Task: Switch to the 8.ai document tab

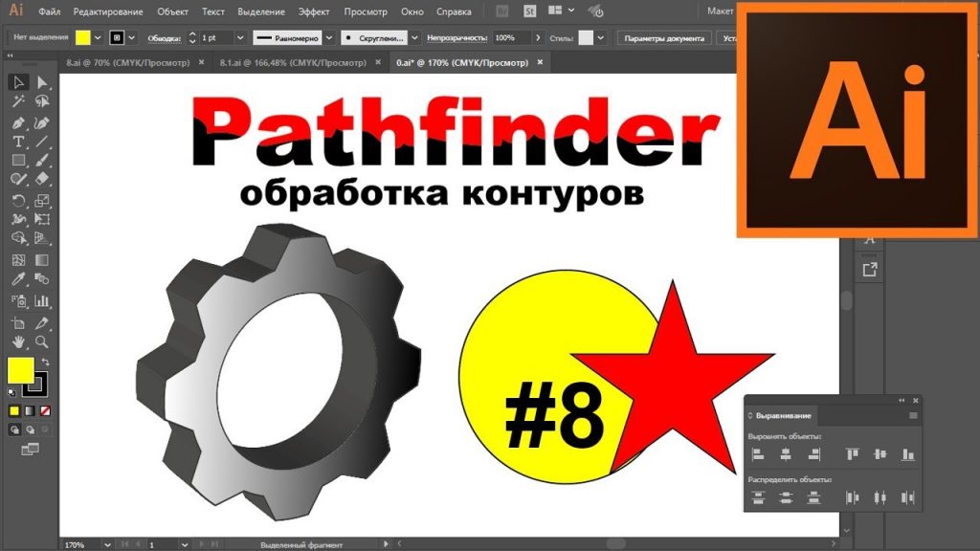Action: click(127, 62)
